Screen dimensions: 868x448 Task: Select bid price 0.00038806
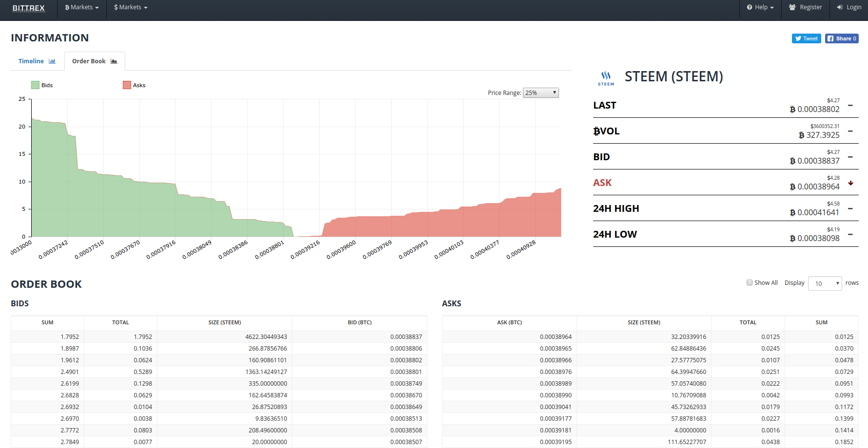pyautogui.click(x=406, y=349)
